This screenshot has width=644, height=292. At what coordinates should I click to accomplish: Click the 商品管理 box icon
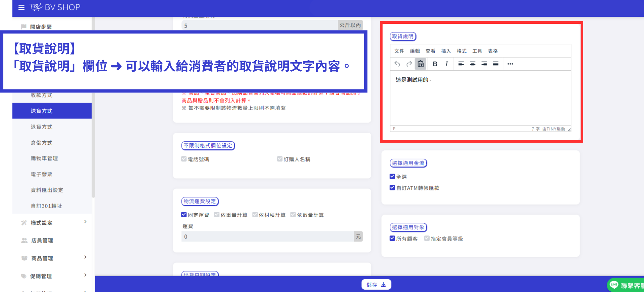pyautogui.click(x=24, y=258)
